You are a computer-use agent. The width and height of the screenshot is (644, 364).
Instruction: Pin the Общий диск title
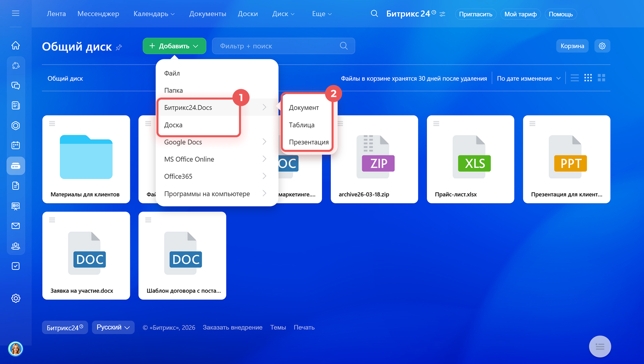coord(119,47)
